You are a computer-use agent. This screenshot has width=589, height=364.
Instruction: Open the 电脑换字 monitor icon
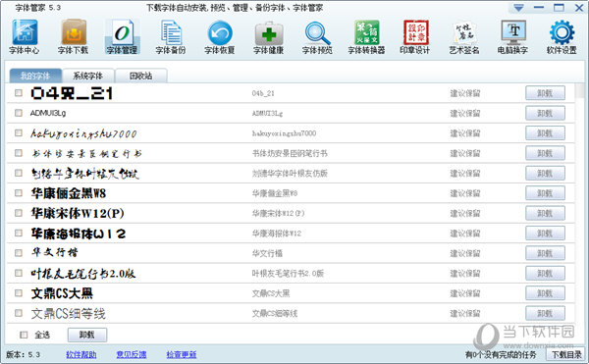513,36
